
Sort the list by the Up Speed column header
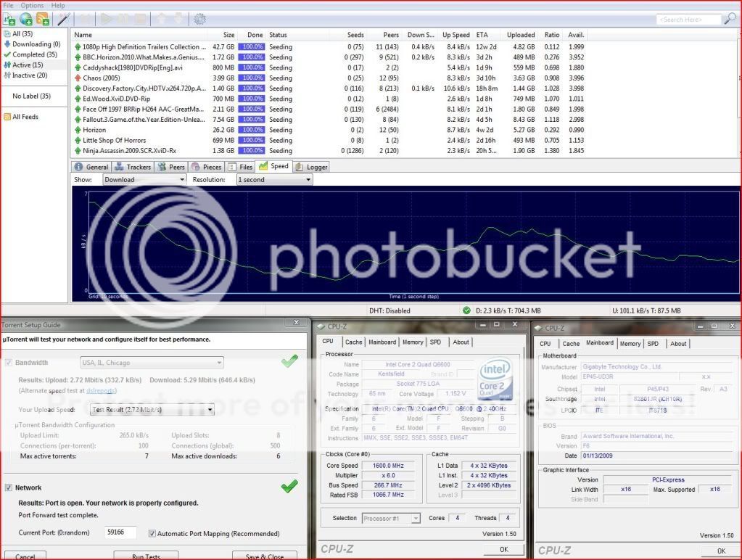[x=455, y=35]
